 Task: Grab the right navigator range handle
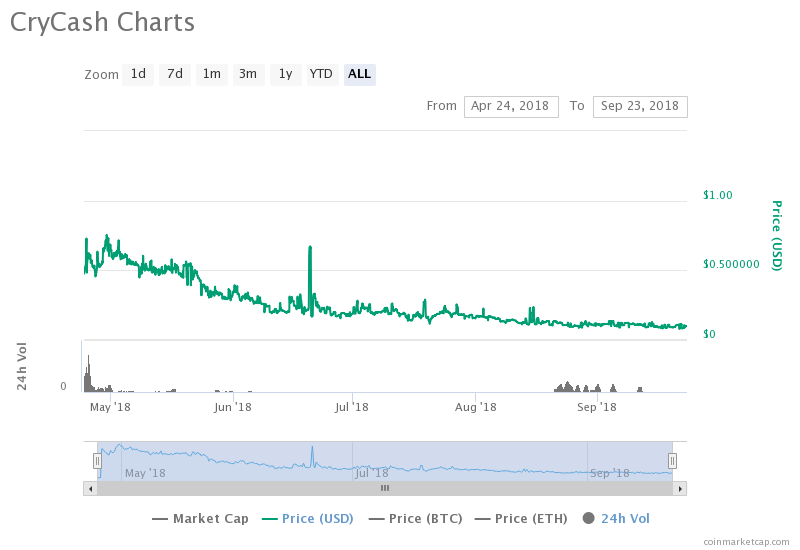(x=672, y=461)
